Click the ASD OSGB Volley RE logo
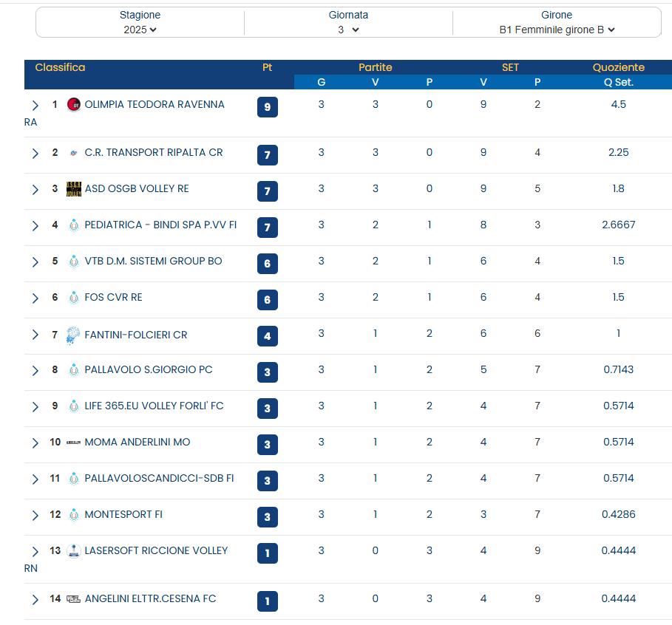The height and width of the screenshot is (625, 672). click(73, 189)
